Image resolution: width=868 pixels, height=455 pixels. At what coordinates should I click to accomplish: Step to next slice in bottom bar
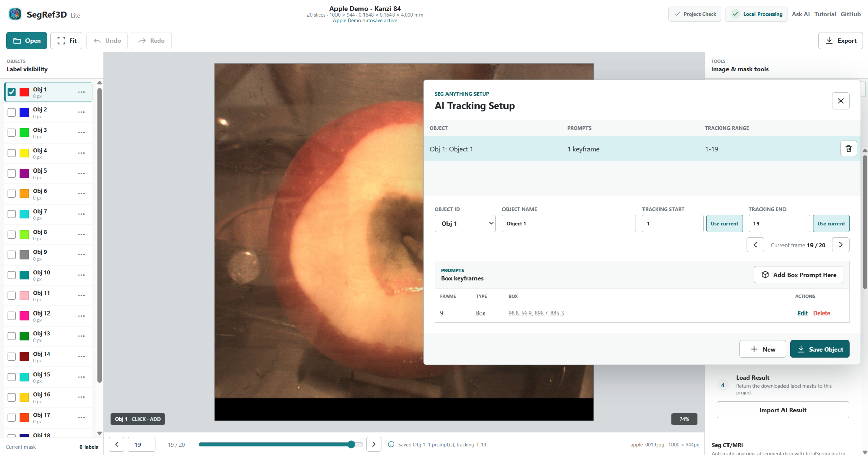374,444
